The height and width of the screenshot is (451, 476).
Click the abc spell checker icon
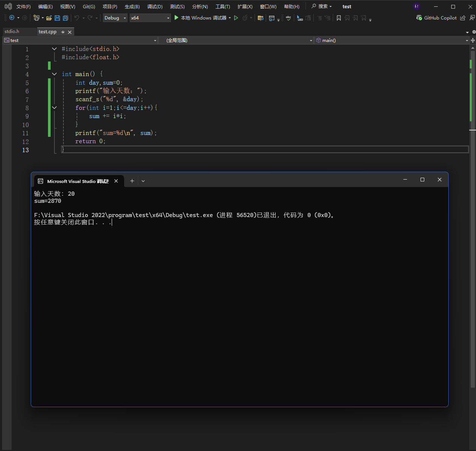(288, 18)
